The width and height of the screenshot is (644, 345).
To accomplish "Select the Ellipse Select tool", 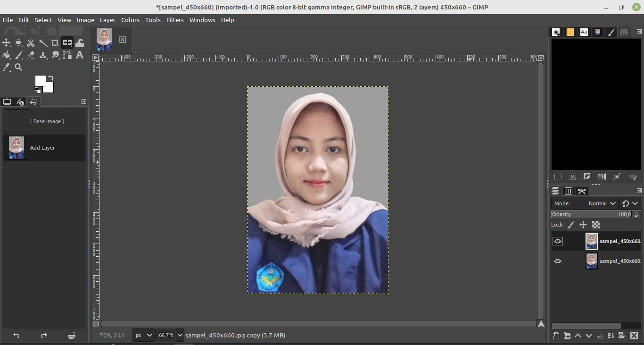I will [19, 43].
